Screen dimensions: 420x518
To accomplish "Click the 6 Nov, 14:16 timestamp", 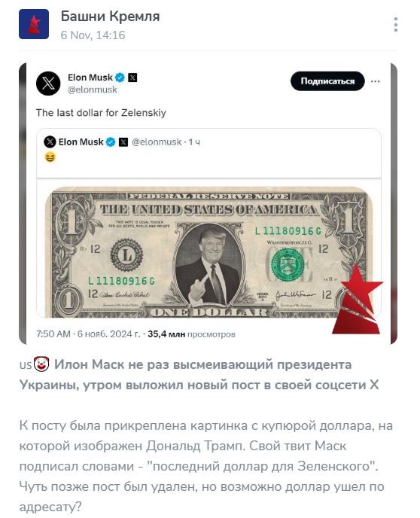I will click(93, 35).
